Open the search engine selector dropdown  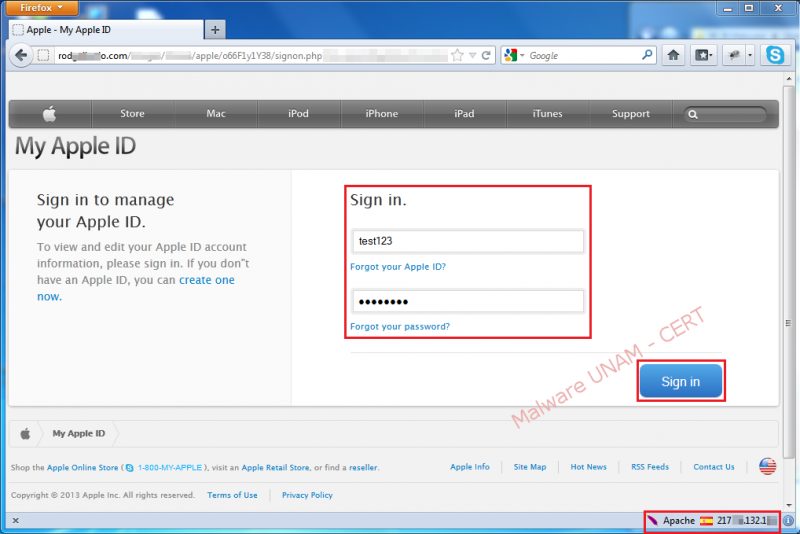(514, 55)
